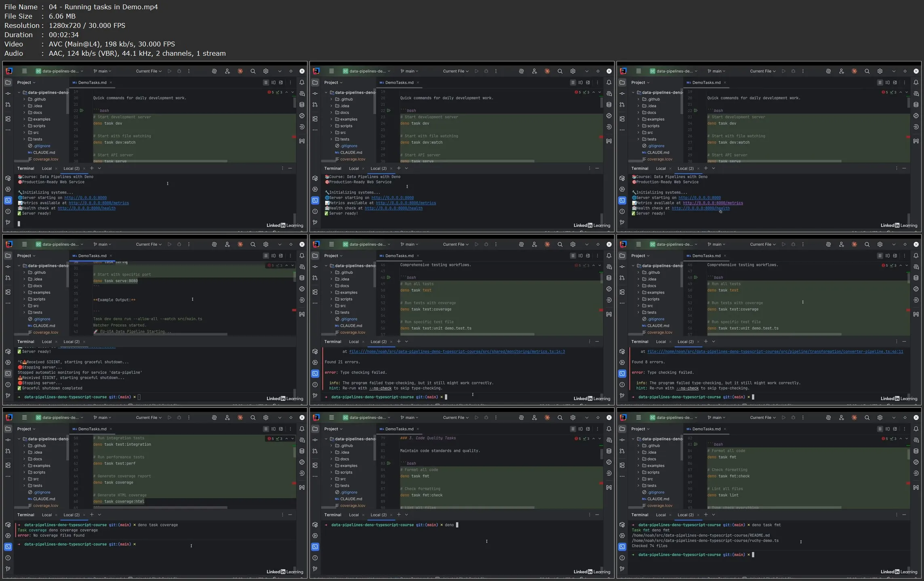
Task: Toggle Editor and Preview split in center frame
Action: [x=581, y=256]
